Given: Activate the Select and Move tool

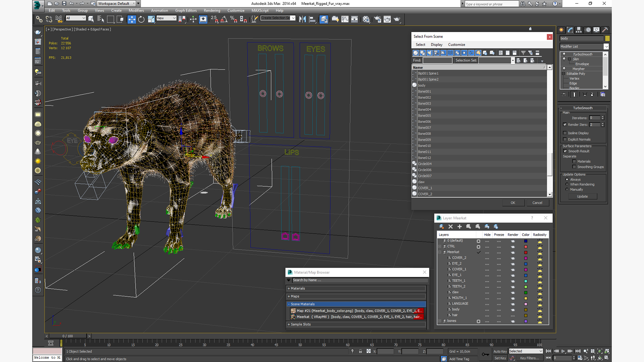Looking at the screenshot, I should (132, 19).
